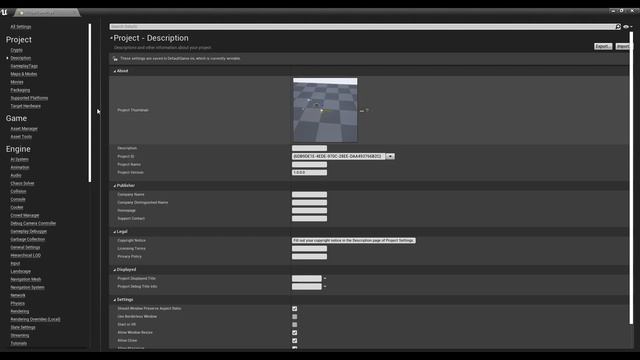The image size is (640, 360).
Task: Open the Audio engine settings
Action: [16, 176]
